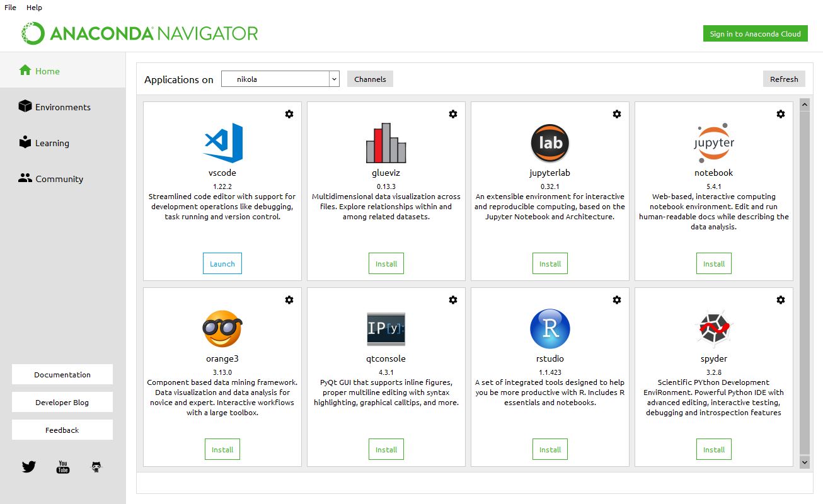Image resolution: width=823 pixels, height=504 pixels.
Task: Click the spyder version 3.2.8 text
Action: pos(714,372)
